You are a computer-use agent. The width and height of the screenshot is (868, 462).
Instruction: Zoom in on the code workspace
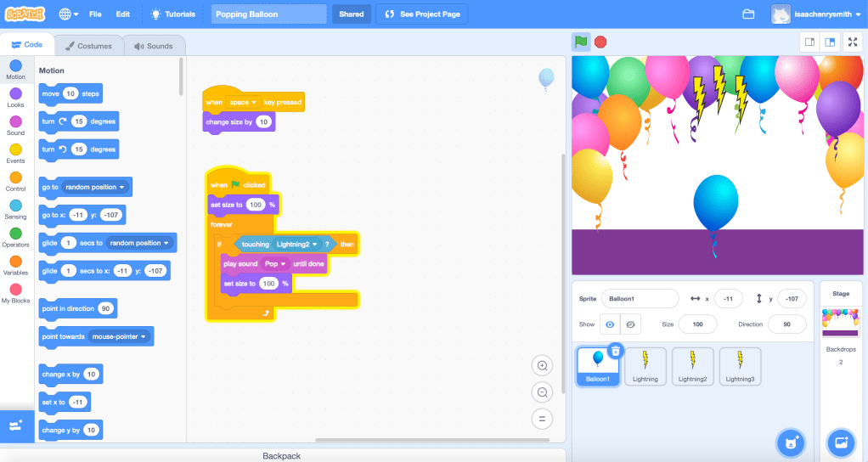541,365
